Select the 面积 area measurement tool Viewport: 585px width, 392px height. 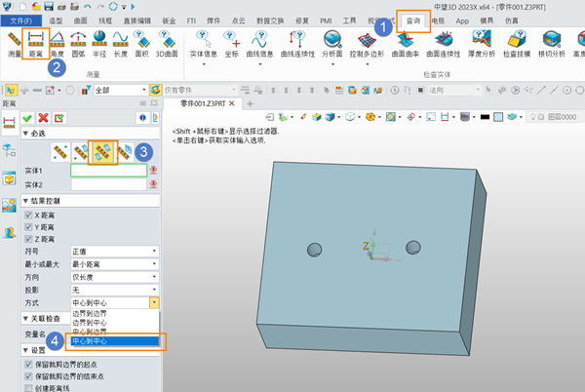(x=141, y=44)
